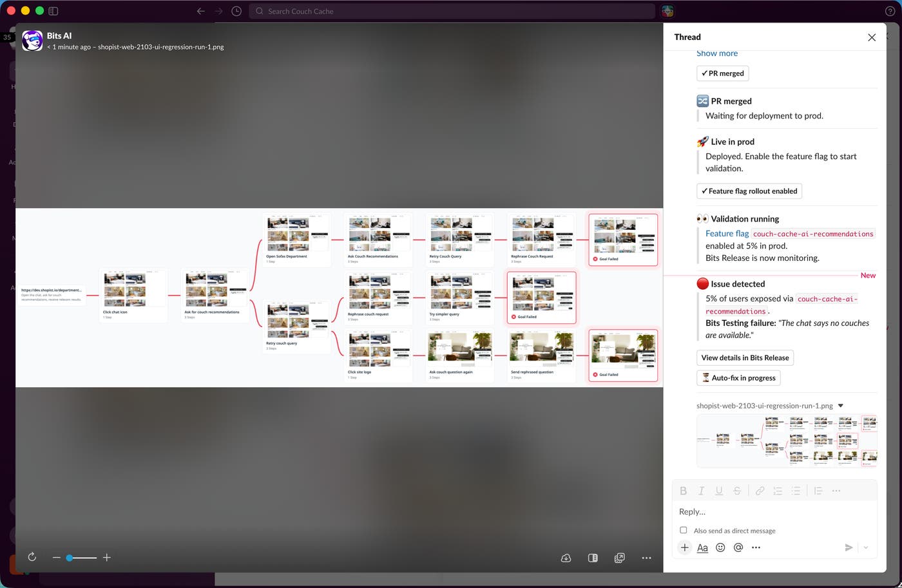Toggle the Aa formatting toolbar

coord(702,547)
